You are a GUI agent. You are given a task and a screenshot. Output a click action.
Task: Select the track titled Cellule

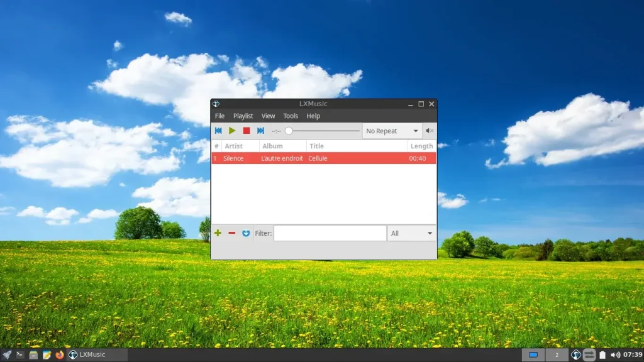click(x=318, y=158)
